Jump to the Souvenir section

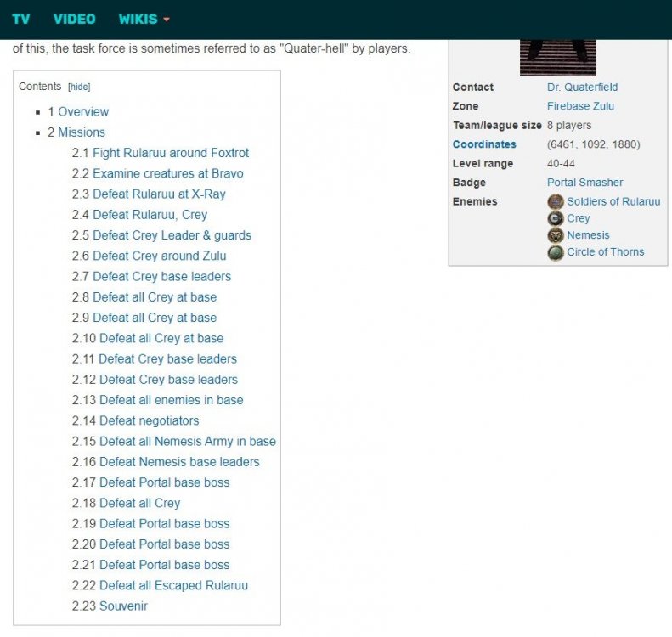tap(123, 606)
